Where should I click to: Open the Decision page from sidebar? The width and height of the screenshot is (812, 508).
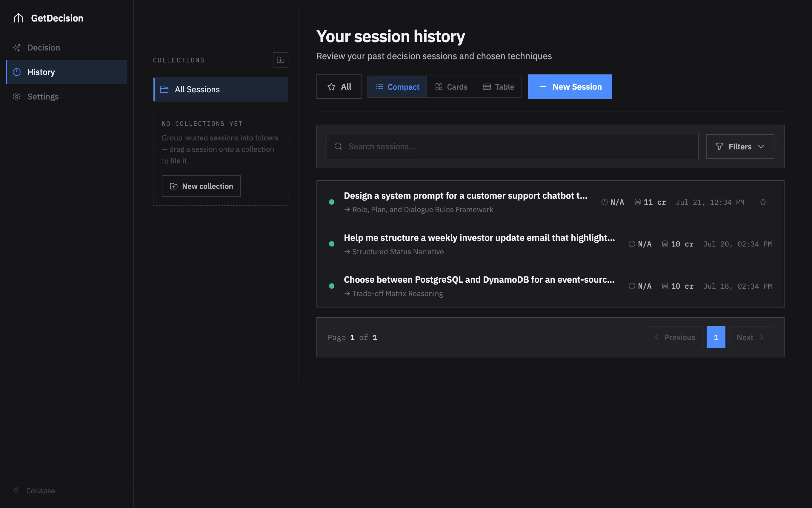[67, 48]
